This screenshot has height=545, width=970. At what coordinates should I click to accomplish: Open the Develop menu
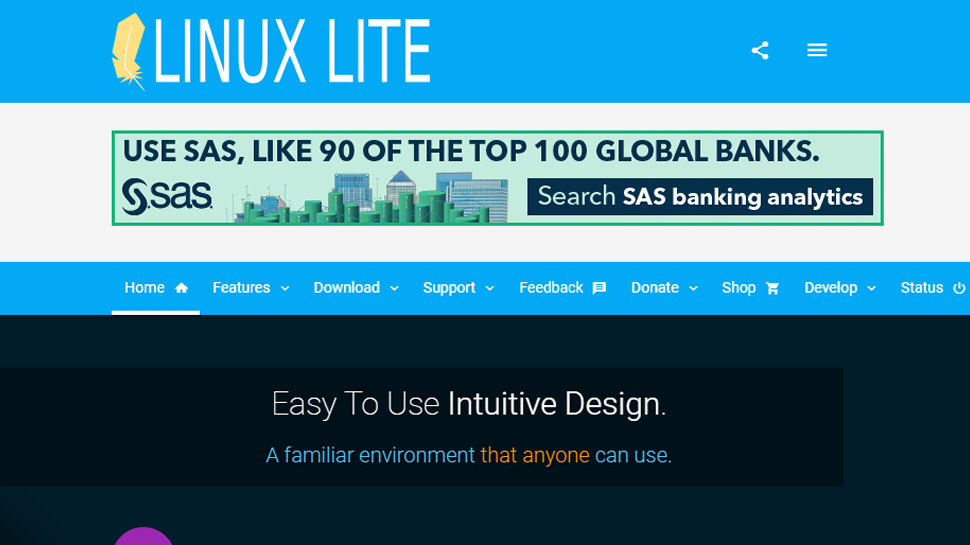click(840, 288)
